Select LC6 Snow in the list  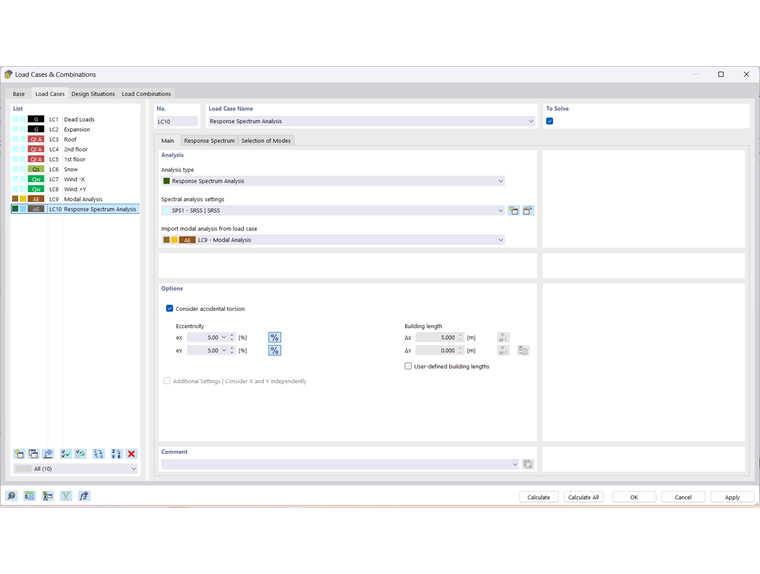75,169
